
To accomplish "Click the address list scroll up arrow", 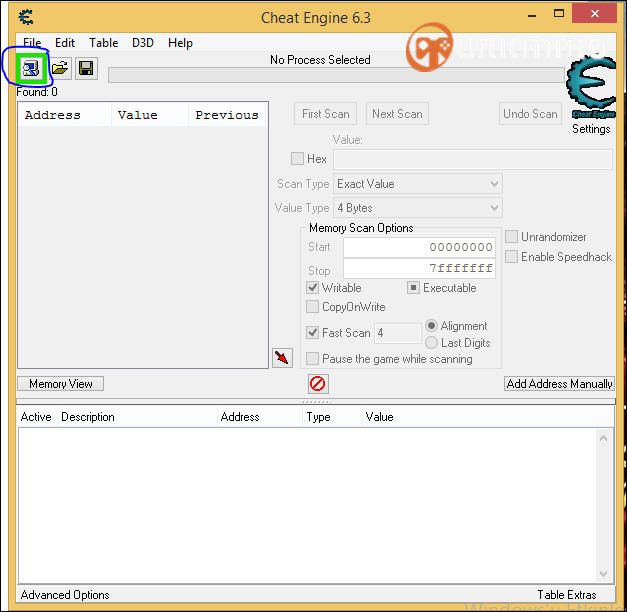I will coord(603,438).
